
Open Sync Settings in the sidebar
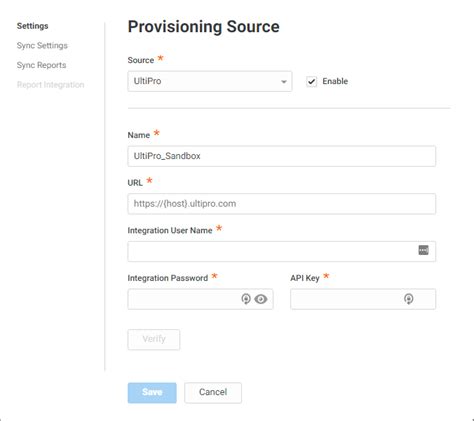42,46
